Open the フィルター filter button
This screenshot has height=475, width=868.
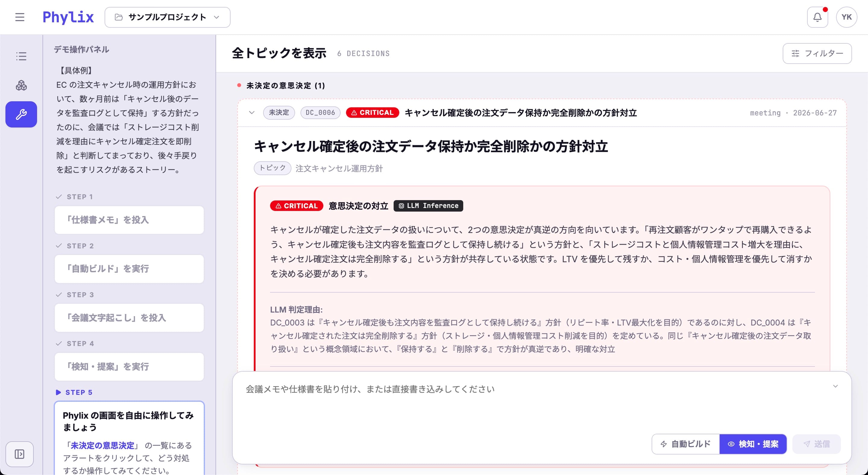(x=817, y=53)
